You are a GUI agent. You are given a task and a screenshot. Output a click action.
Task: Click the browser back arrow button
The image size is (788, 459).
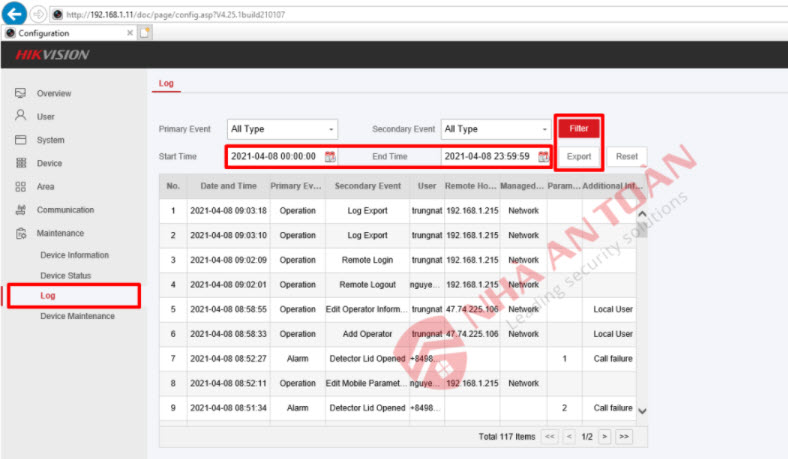coord(14,13)
